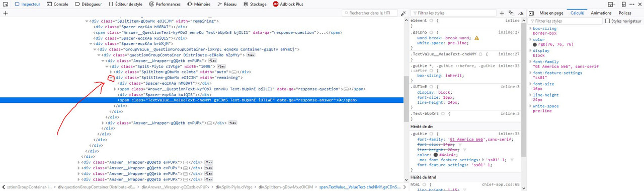Toggle the .cls classes panel
This screenshot has width=644, height=191.
tap(521, 13)
